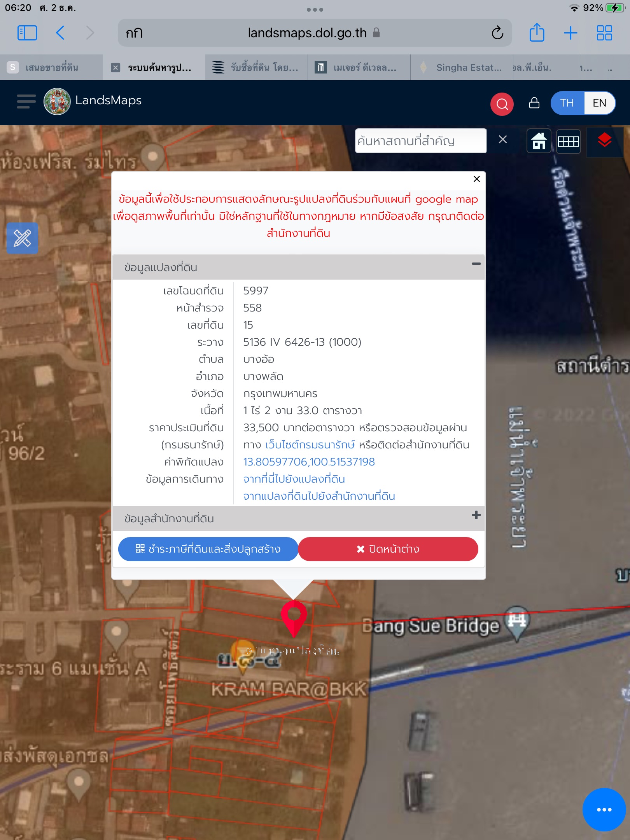Open the measurement ruler tool
This screenshot has width=630, height=840.
pyautogui.click(x=22, y=238)
